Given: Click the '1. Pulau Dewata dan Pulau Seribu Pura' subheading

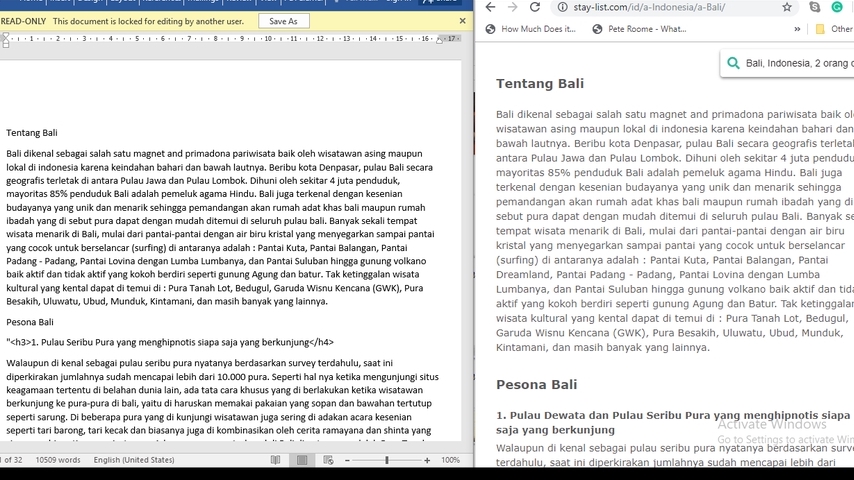Looking at the screenshot, I should tap(673, 422).
